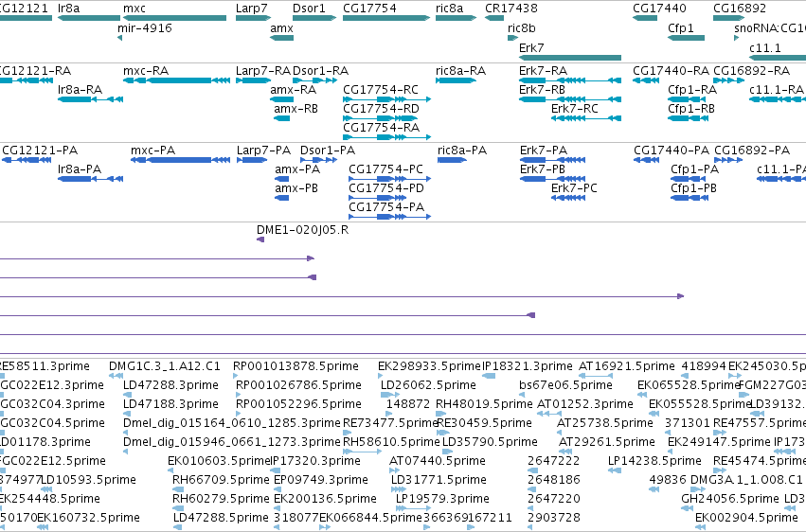This screenshot has height=532, width=806.
Task: Select the 'Erk7-RC' transcript label
Action: coord(575,108)
